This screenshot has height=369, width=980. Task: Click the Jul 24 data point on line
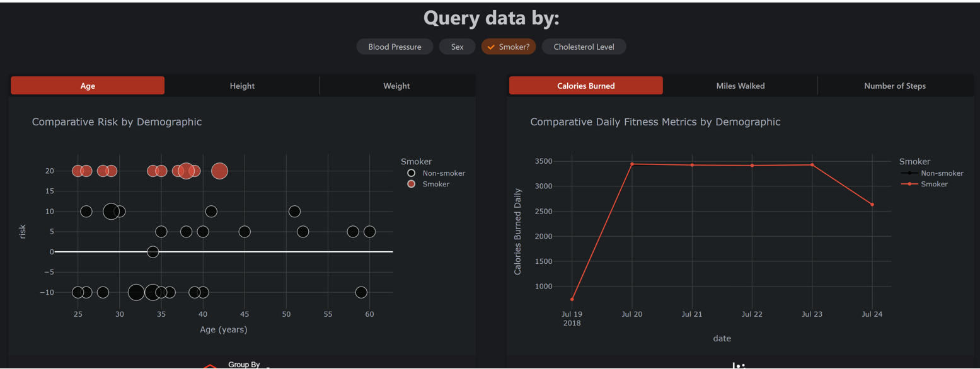click(x=872, y=205)
